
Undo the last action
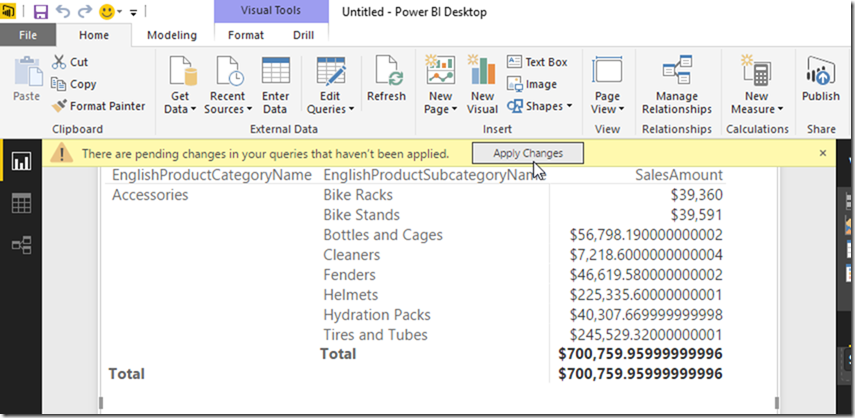click(x=63, y=11)
